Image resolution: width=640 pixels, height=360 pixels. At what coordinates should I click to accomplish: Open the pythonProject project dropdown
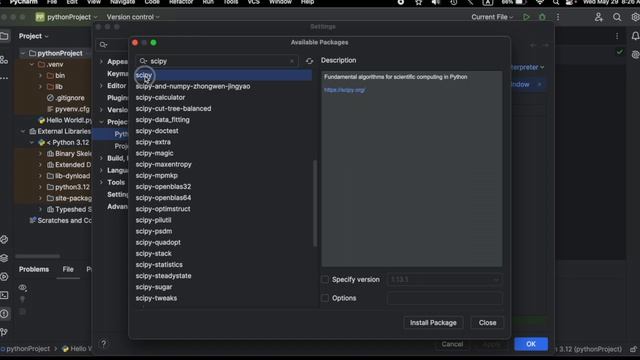(67, 17)
